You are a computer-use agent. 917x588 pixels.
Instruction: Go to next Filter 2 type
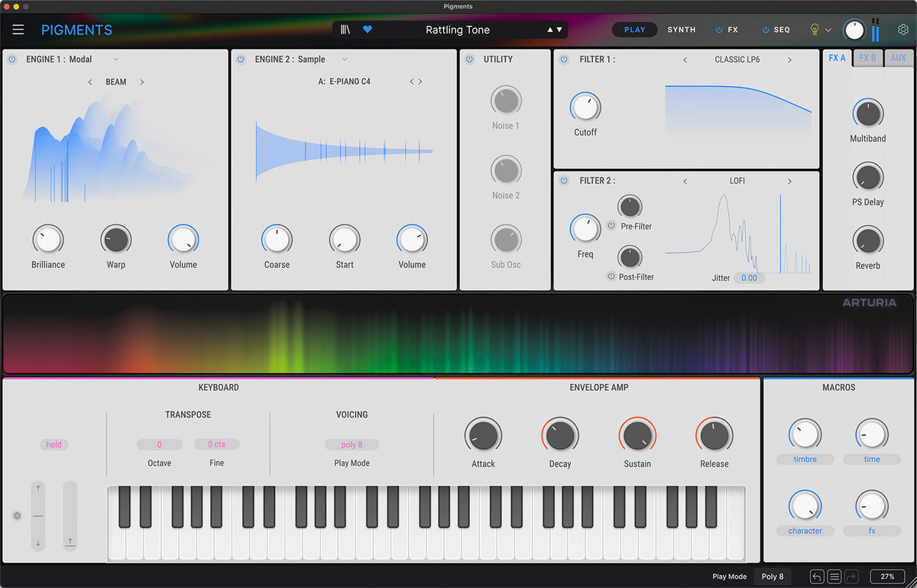click(789, 181)
